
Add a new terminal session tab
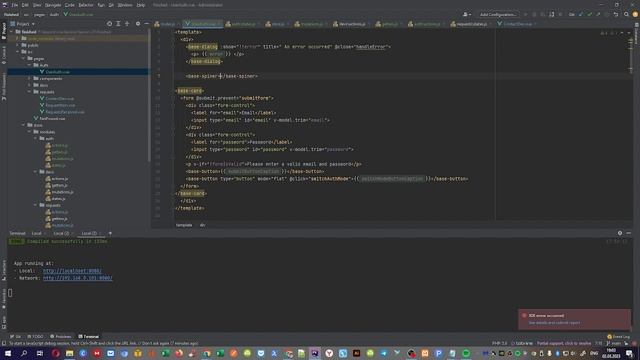(110, 233)
